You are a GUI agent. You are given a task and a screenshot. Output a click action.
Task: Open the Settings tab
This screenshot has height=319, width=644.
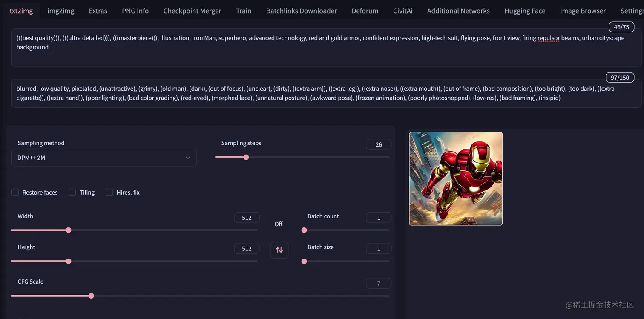[x=632, y=11]
